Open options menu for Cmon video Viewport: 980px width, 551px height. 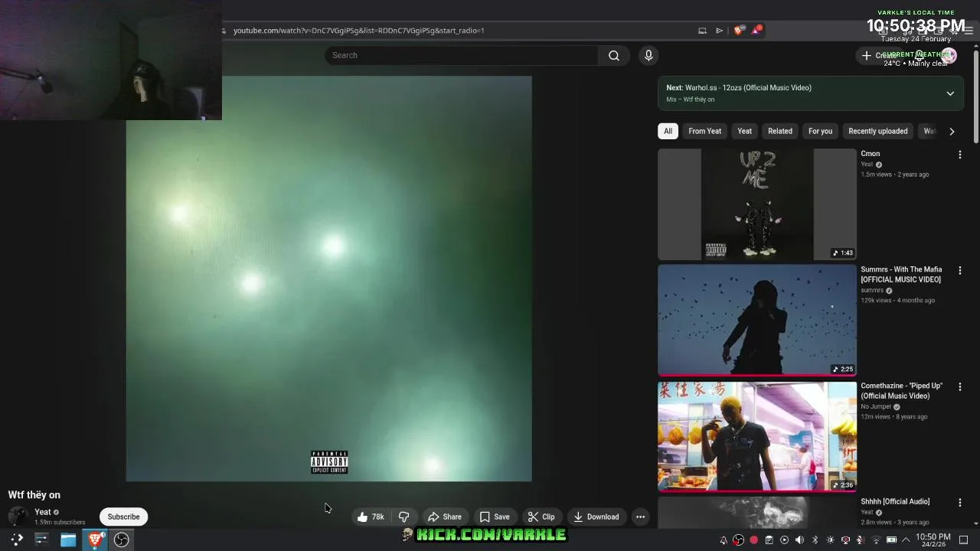(x=959, y=155)
